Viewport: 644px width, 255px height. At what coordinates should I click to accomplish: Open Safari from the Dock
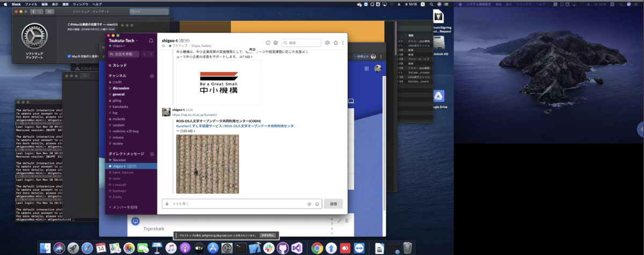[x=87, y=248]
